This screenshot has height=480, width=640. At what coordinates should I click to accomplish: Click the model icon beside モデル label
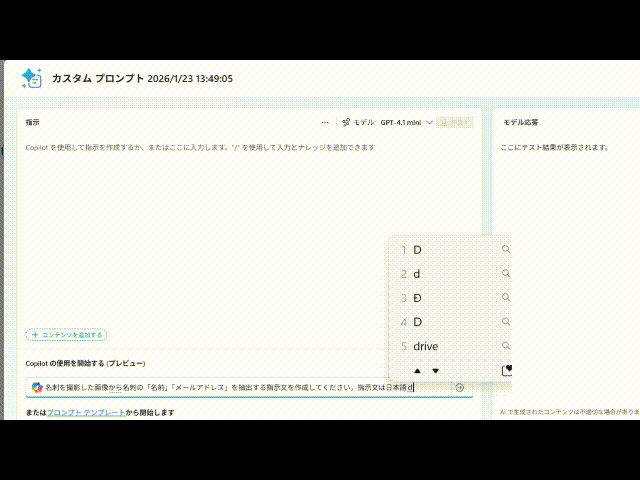(x=346, y=122)
